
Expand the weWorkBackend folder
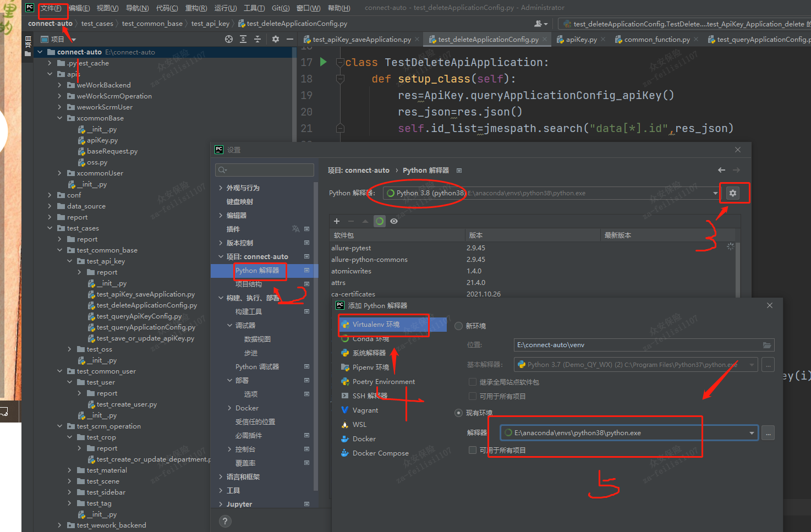click(60, 85)
